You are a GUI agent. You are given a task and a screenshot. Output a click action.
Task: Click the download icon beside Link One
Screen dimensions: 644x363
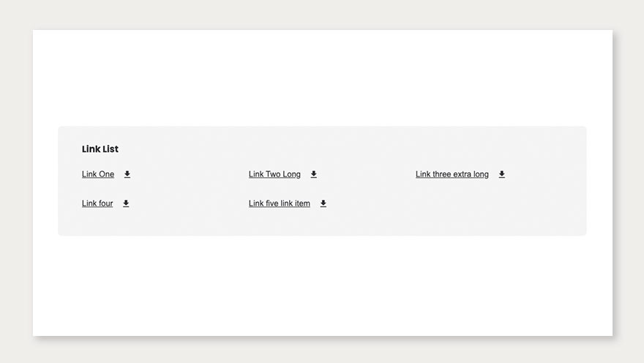tap(127, 174)
